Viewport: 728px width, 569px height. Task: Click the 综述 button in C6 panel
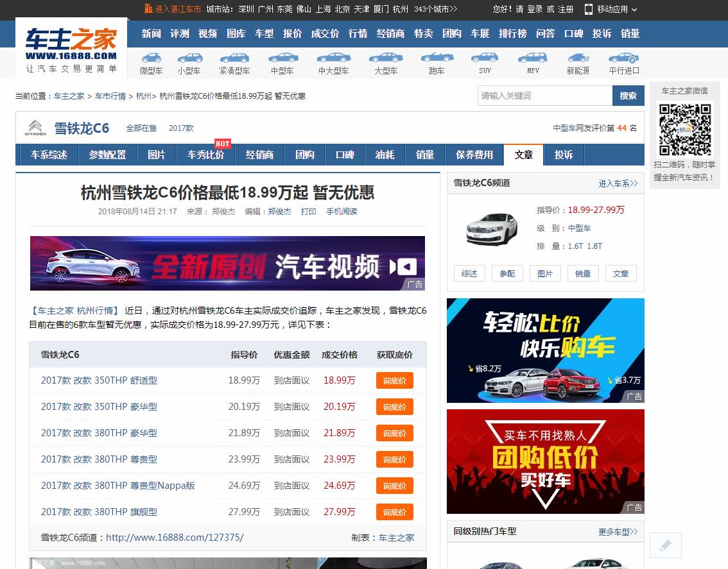469,274
